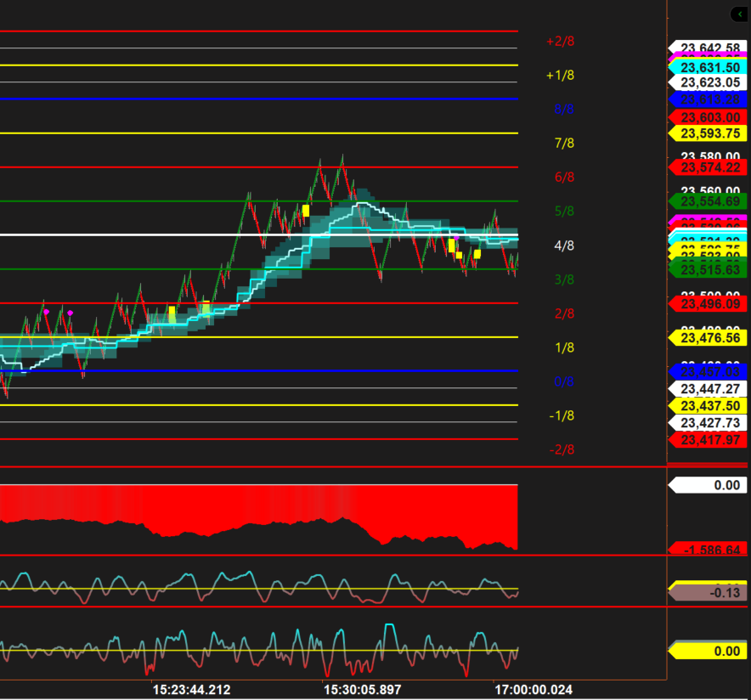Click the red 2/8 level label
The width and height of the screenshot is (751, 700).
pyautogui.click(x=564, y=313)
